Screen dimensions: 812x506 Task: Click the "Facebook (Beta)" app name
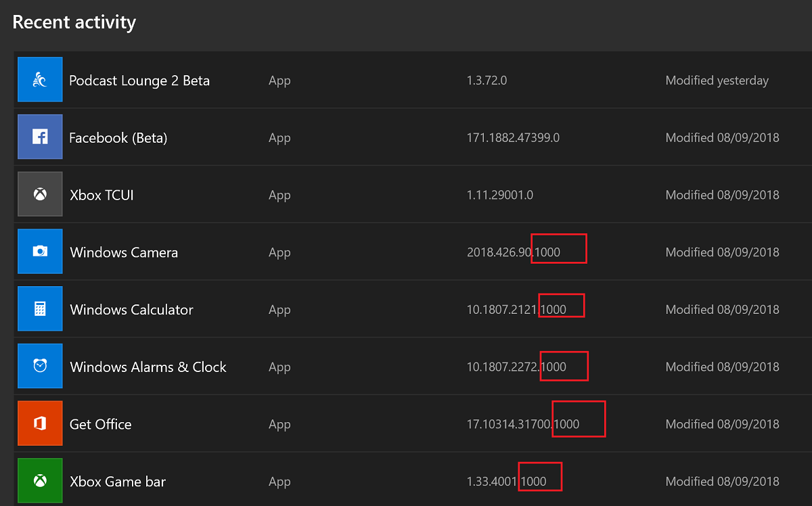click(118, 138)
